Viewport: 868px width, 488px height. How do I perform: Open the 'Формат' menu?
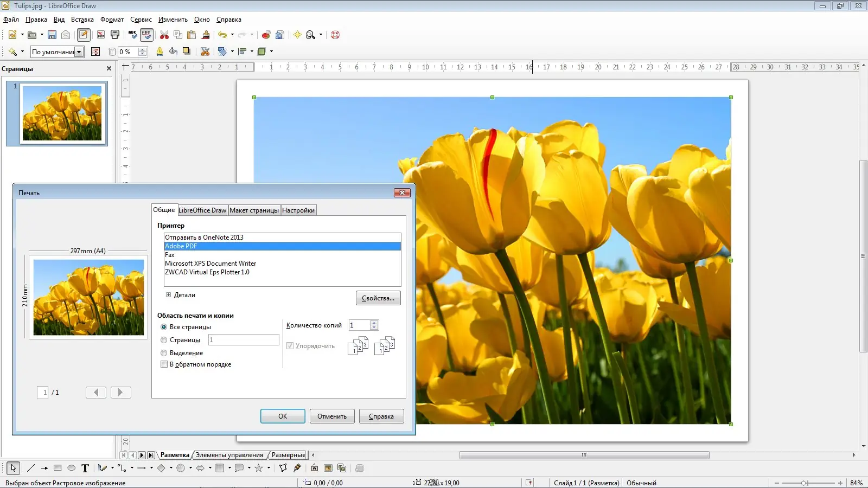(112, 20)
